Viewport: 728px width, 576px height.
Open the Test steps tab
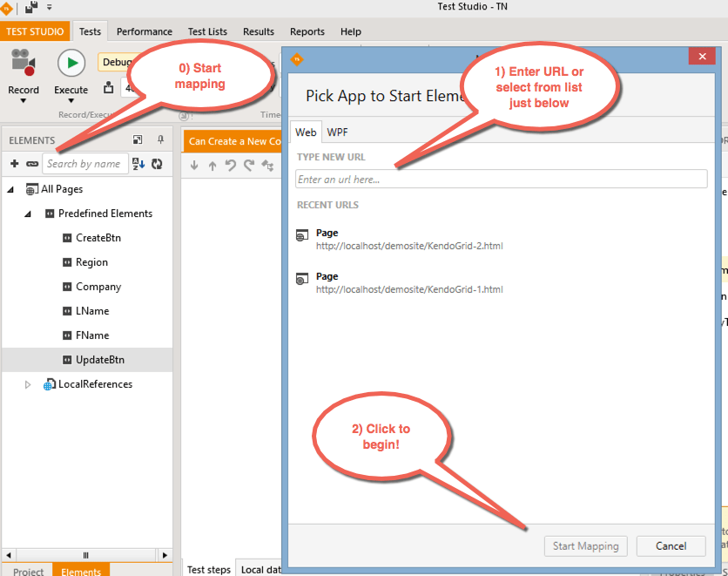pos(208,570)
